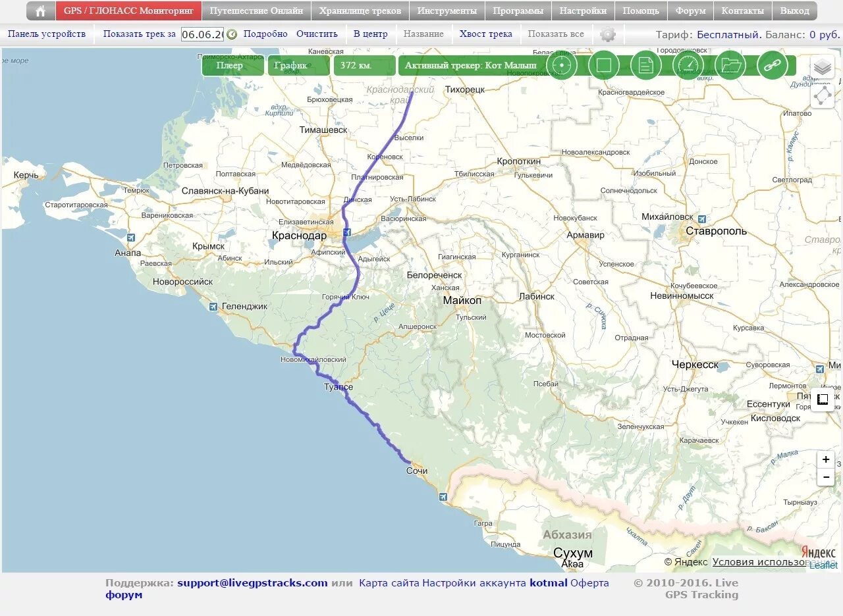Screen dimensions: 843x616
Task: Click the Подробно link
Action: (265, 34)
